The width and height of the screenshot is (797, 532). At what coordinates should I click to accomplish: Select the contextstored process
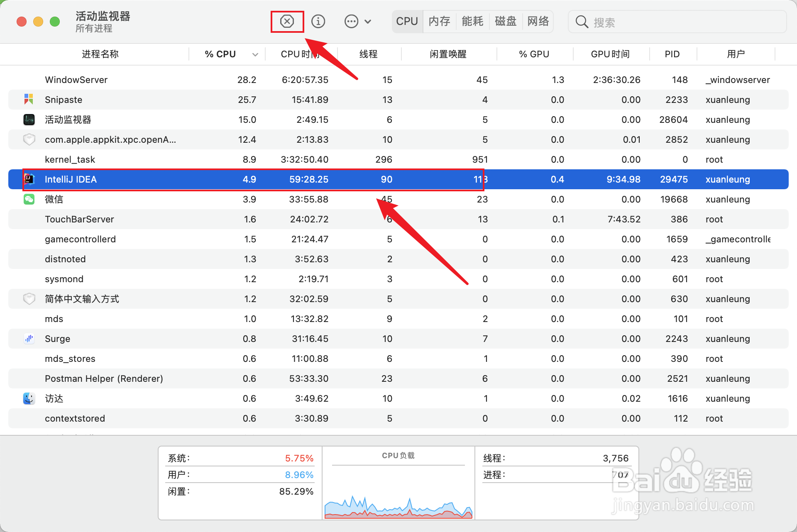[75, 418]
